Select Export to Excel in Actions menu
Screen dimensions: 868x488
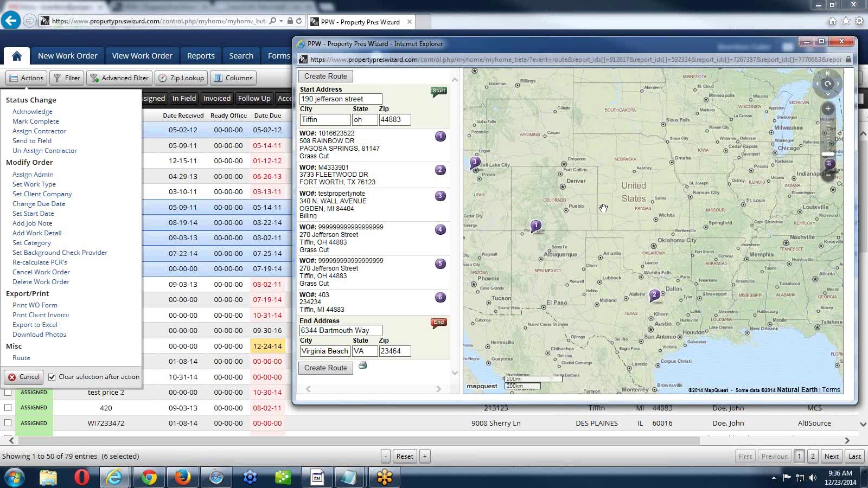point(35,325)
